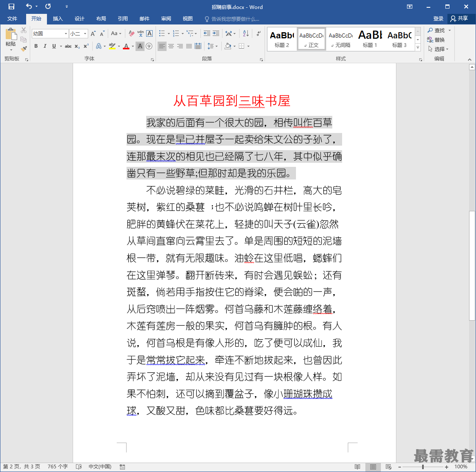The height and width of the screenshot is (472, 476).
Task: Open borders dropdown arrow
Action: pos(248,46)
